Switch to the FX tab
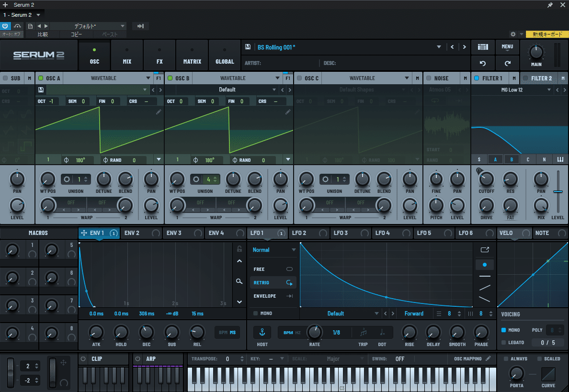 [159, 55]
